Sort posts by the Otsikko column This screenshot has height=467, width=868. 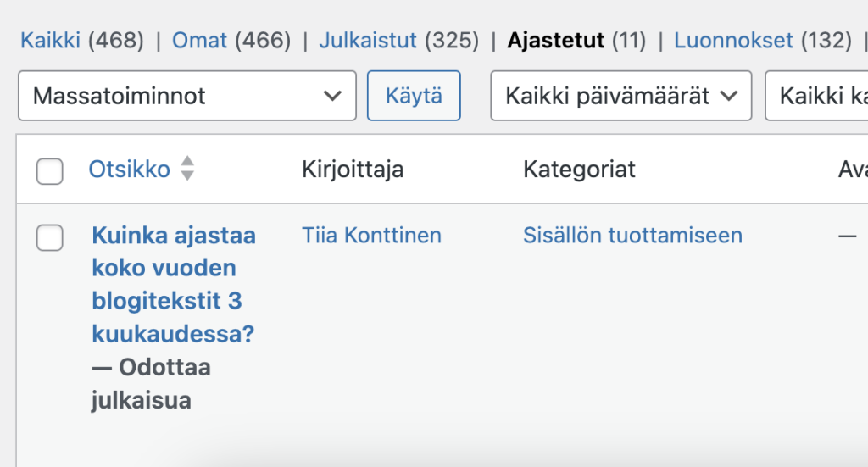coord(129,169)
